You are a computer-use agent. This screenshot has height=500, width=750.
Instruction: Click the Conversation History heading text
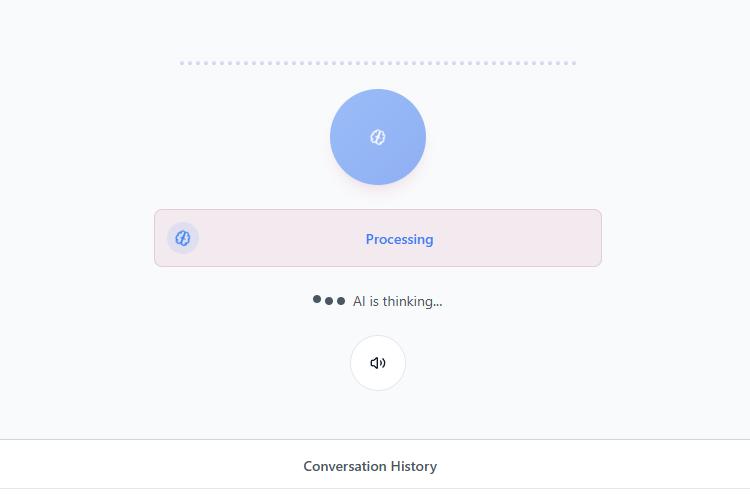[x=370, y=466]
